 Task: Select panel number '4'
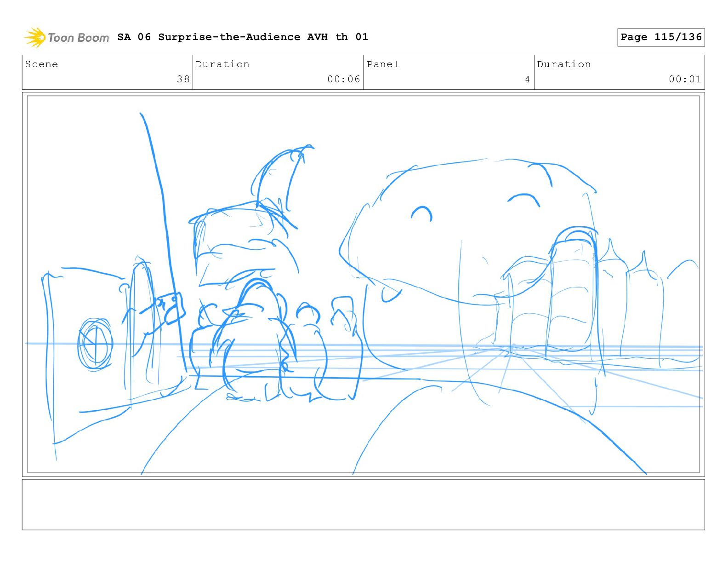click(528, 79)
